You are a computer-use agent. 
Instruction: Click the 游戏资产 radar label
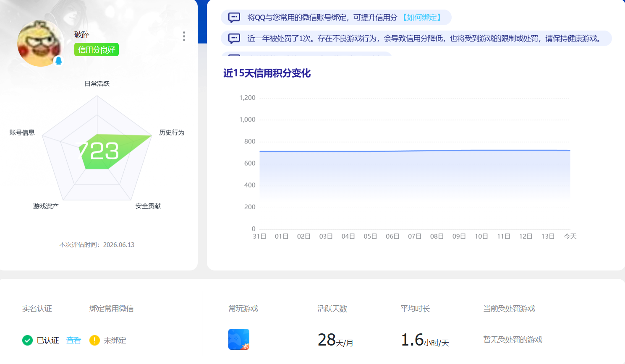pyautogui.click(x=46, y=206)
